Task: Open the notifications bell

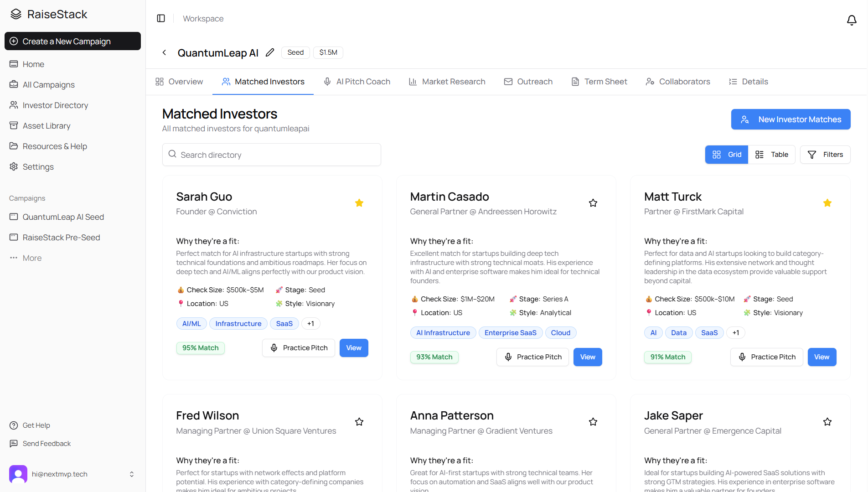Action: 852,20
